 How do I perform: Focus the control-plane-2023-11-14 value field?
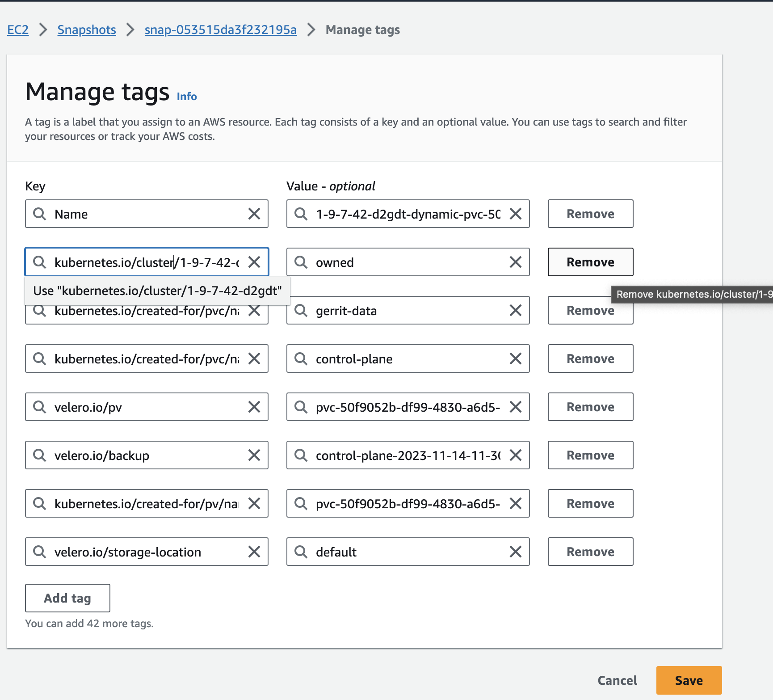pos(408,455)
